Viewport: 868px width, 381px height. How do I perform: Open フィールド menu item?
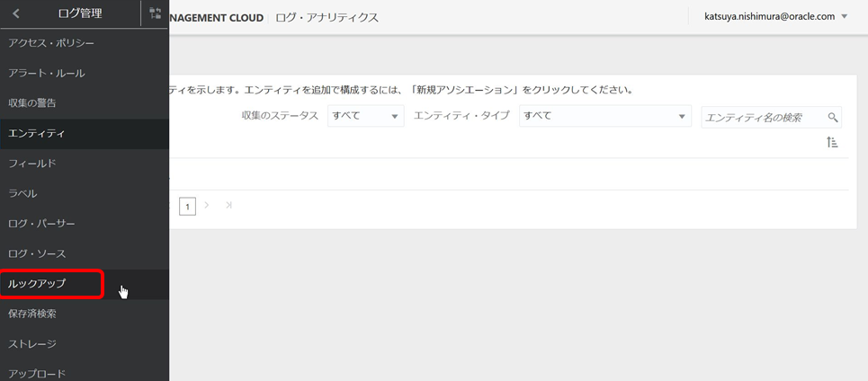(85, 164)
